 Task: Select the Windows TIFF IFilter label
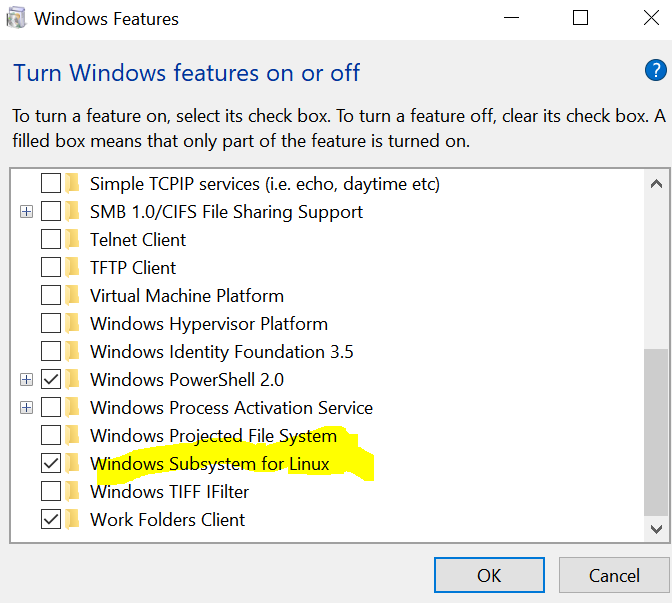pyautogui.click(x=169, y=492)
